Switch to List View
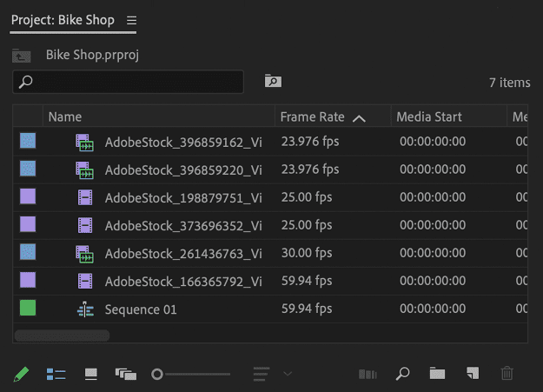543x392 pixels. [x=56, y=374]
